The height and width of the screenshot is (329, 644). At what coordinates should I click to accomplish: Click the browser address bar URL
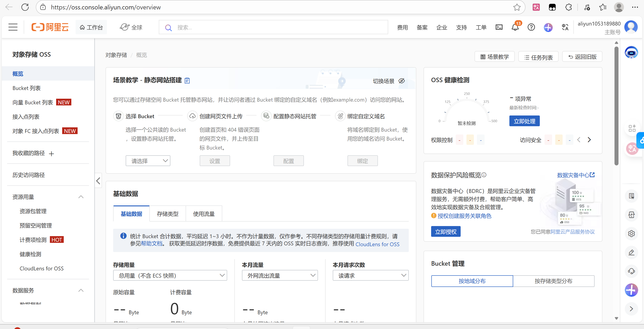[x=106, y=7]
